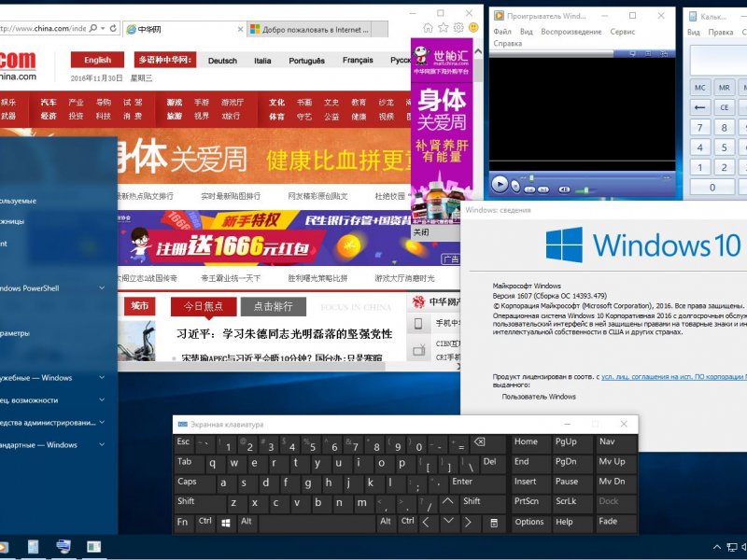Click Fade on the on-screen keyboard

[x=615, y=524]
